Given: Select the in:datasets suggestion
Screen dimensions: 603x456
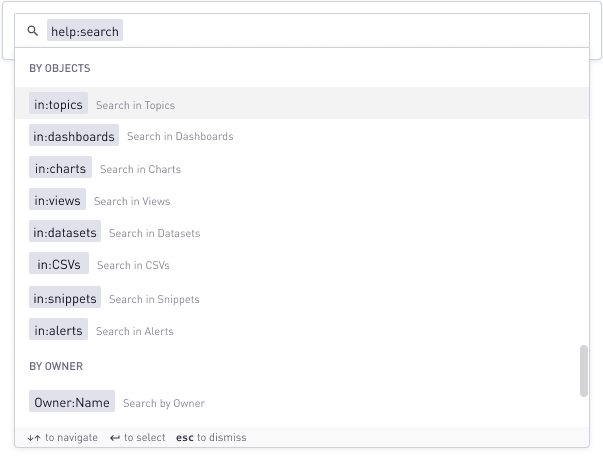Looking at the screenshot, I should pos(65,231).
